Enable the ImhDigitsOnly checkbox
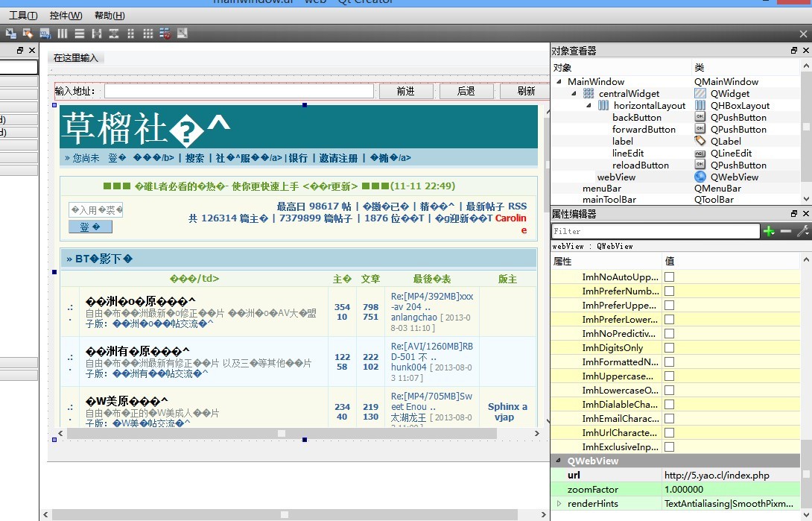The height and width of the screenshot is (521, 812). tap(669, 347)
